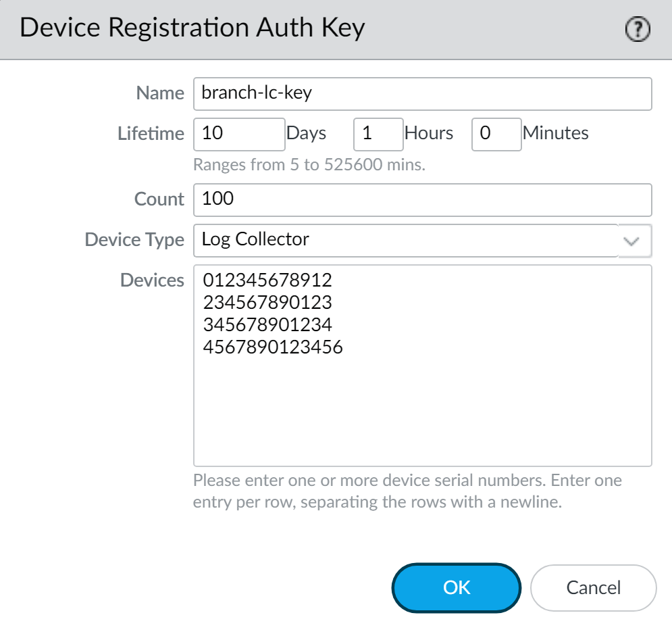Cancel the auth key dialog
The height and width of the screenshot is (636, 672).
pos(593,588)
